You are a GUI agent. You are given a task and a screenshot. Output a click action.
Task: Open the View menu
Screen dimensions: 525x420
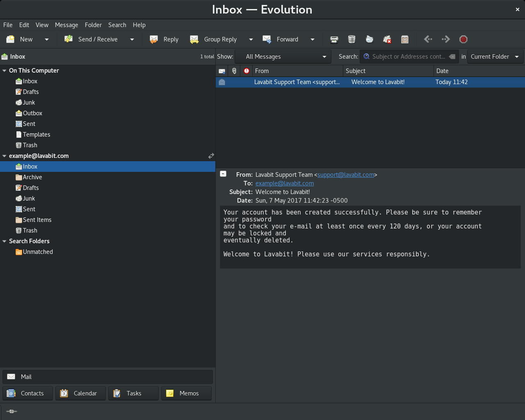click(42, 25)
